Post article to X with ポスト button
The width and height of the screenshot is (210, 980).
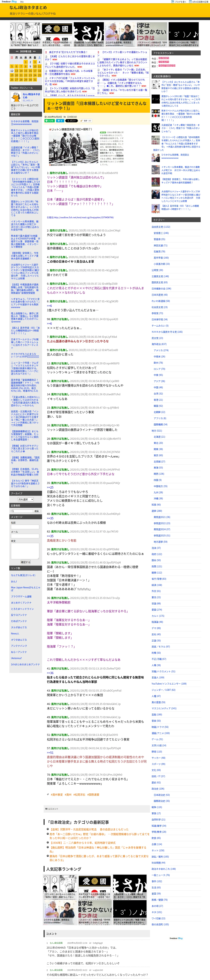72,121
